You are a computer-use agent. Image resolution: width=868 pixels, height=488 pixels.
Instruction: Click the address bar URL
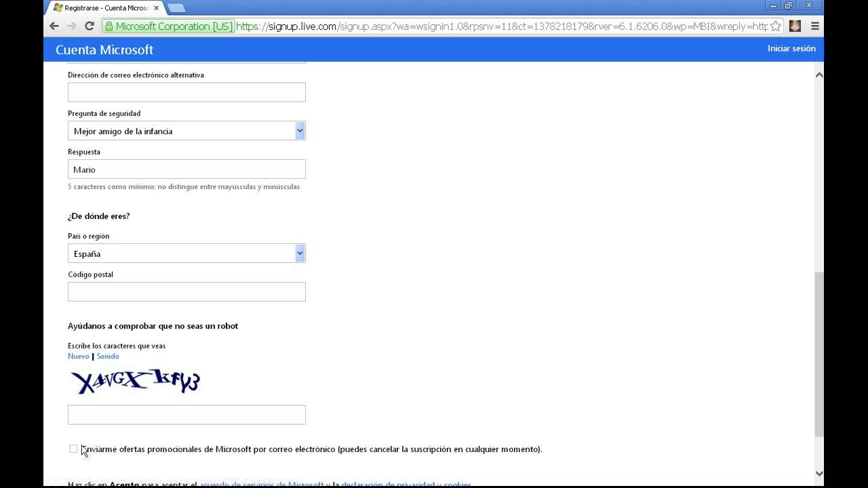click(x=502, y=26)
